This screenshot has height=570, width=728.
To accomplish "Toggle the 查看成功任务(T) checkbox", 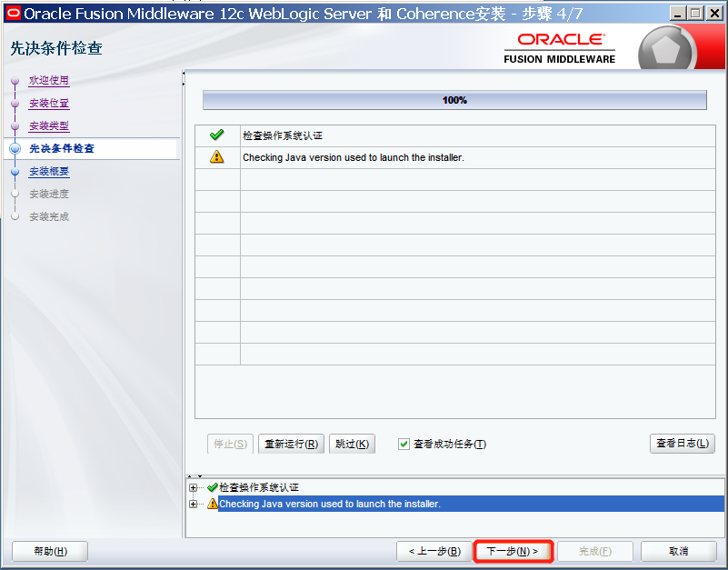I will click(404, 445).
